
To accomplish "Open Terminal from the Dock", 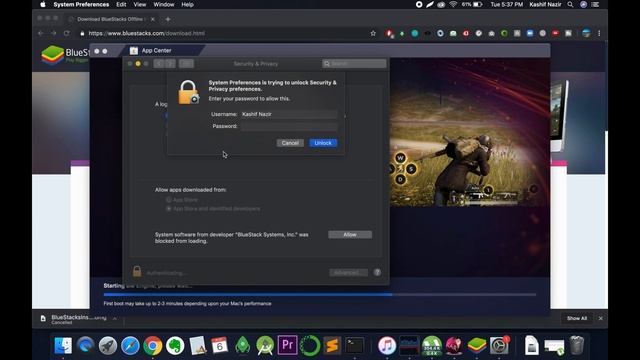I will pos(354,346).
